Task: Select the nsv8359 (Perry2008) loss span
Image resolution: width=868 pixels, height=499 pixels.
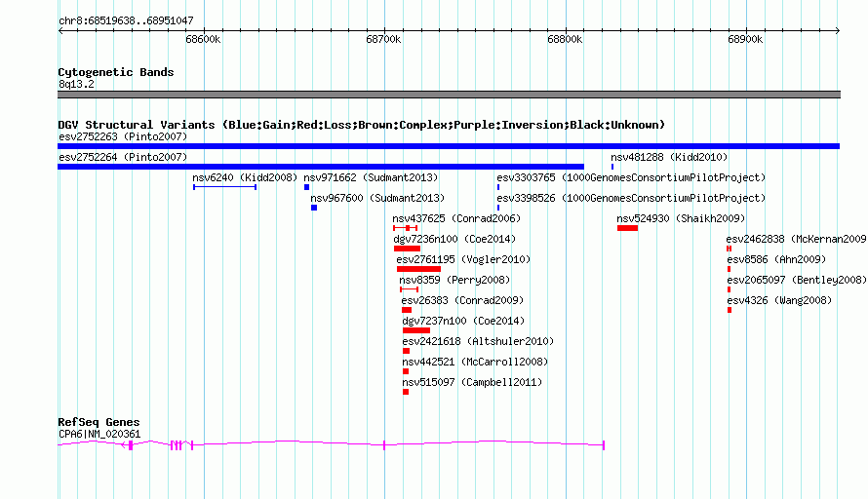Action: coord(409,289)
